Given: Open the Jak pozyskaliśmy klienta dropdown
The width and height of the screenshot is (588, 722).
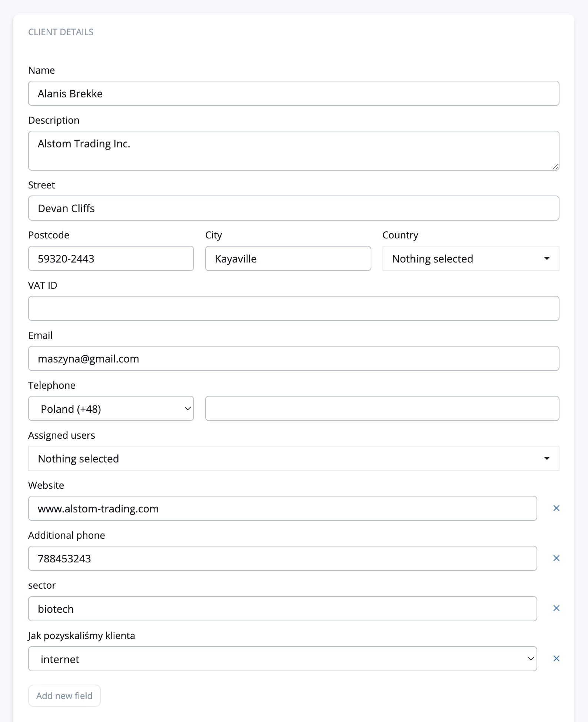Looking at the screenshot, I should coord(282,659).
